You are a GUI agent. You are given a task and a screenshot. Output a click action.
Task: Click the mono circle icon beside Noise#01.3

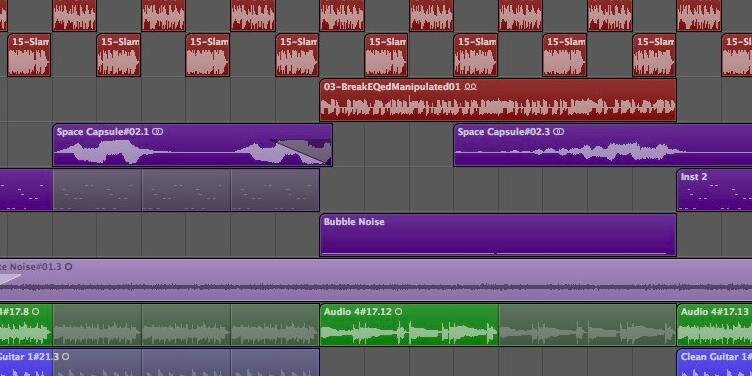pyautogui.click(x=69, y=267)
